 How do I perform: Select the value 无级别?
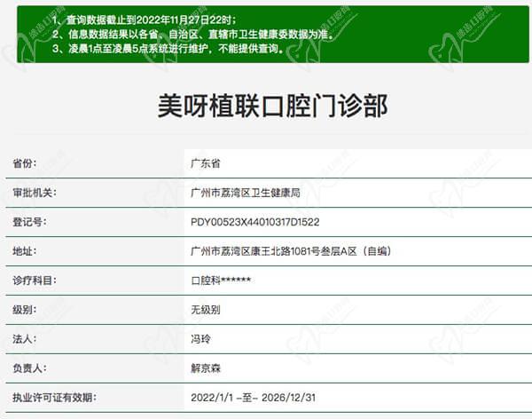click(x=206, y=310)
